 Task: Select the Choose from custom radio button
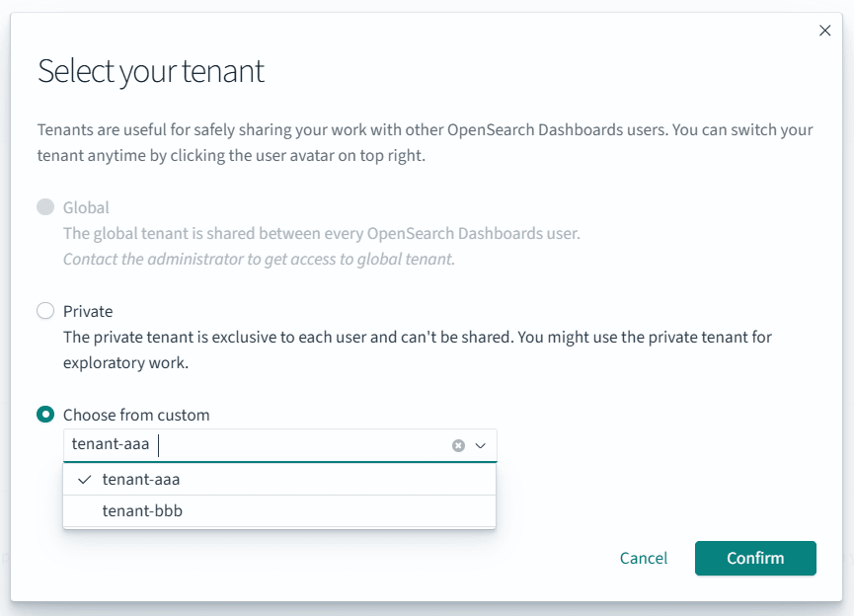click(x=45, y=415)
